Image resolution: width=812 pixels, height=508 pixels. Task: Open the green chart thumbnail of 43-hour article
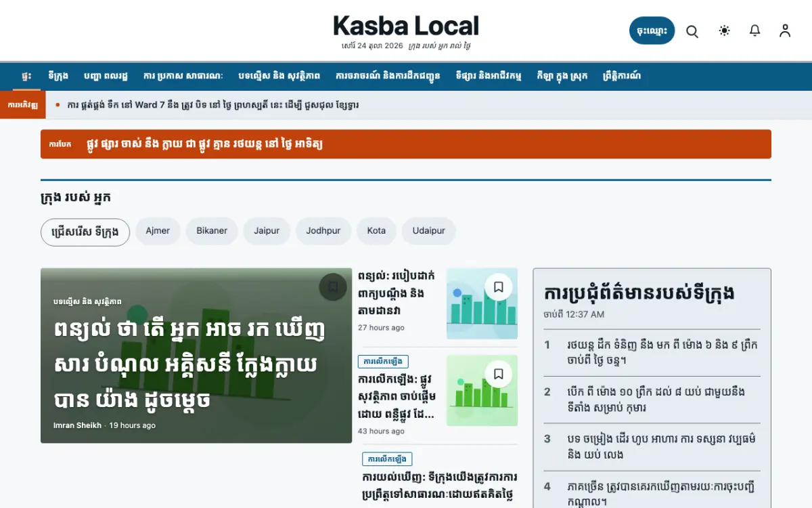(482, 390)
